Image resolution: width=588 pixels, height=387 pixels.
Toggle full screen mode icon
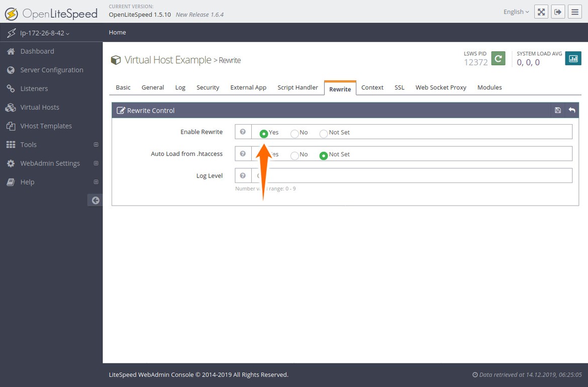(x=541, y=12)
